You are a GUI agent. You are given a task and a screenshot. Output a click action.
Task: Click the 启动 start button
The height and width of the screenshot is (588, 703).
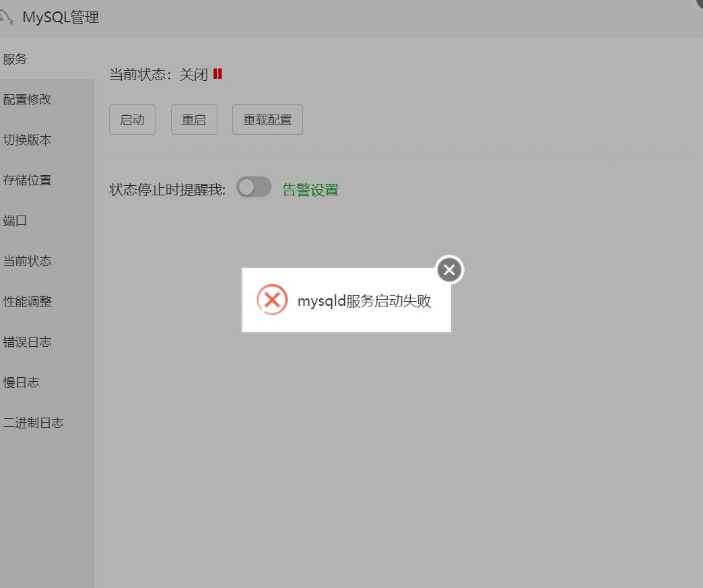tap(132, 120)
